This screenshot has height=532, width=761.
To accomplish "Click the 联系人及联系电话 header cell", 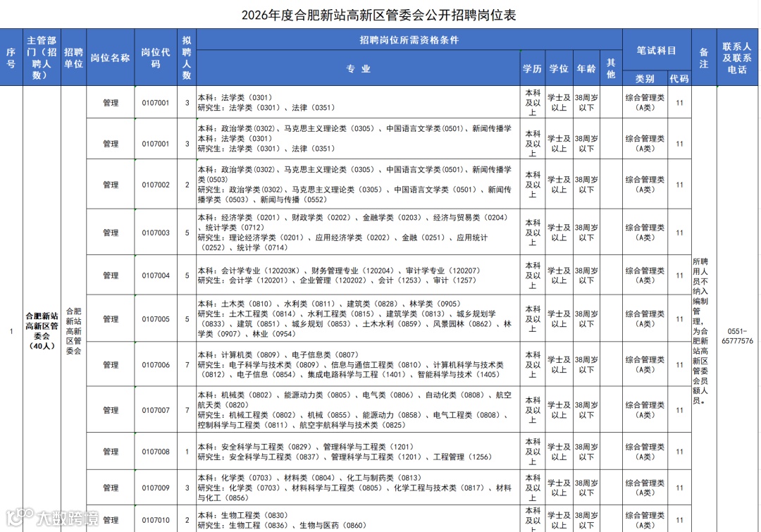I will [737, 57].
